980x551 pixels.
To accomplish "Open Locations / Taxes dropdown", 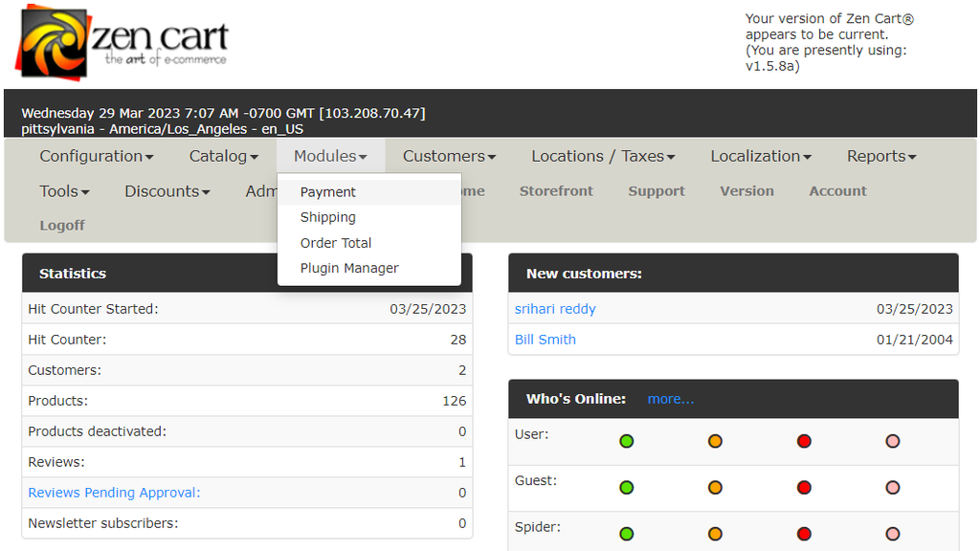I will [x=603, y=156].
